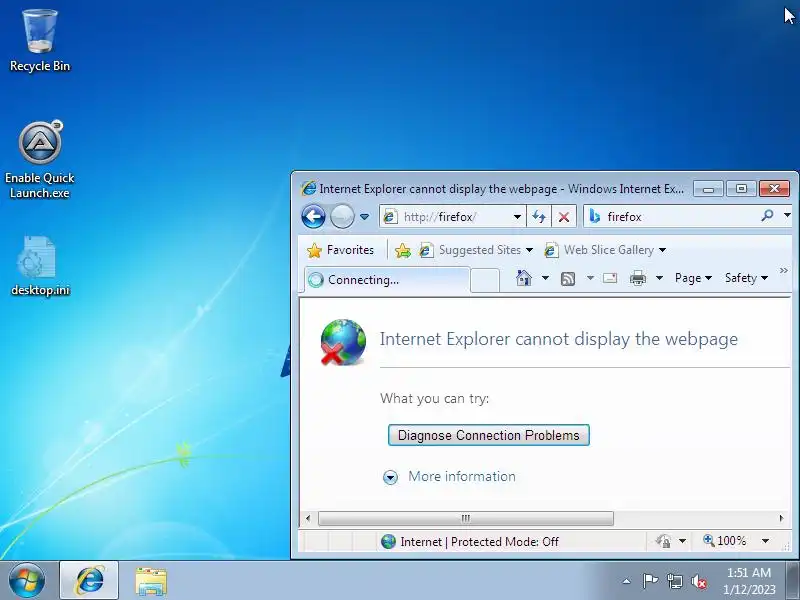
Task: Click the 100% zoom level button
Action: (x=724, y=541)
